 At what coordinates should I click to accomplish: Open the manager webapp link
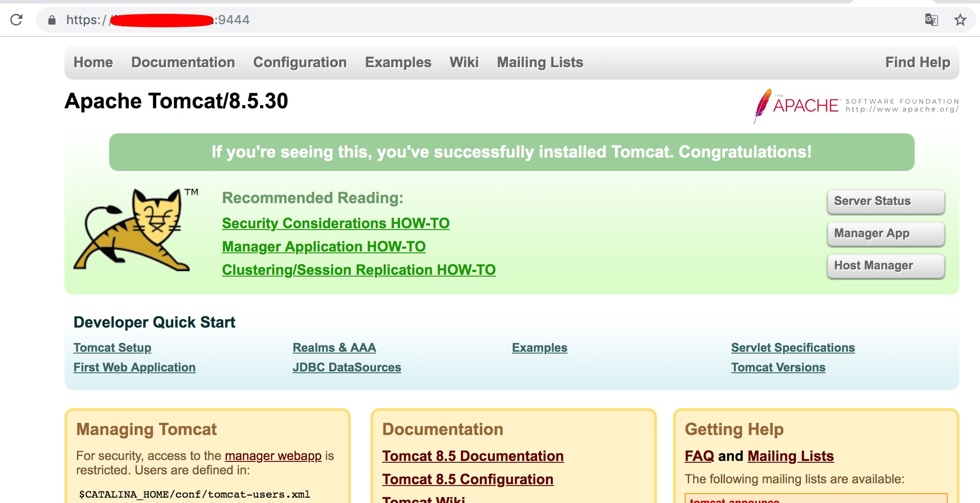pyautogui.click(x=273, y=456)
